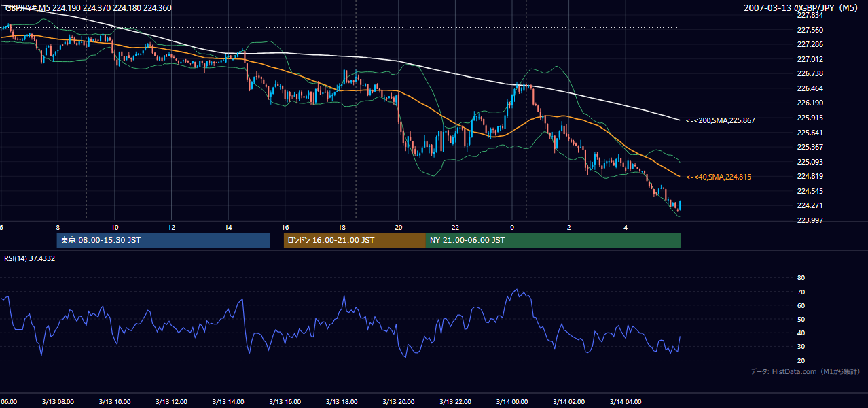This screenshot has height=408, width=868.
Task: Click the 3/13 20:00 time label
Action: point(398,401)
